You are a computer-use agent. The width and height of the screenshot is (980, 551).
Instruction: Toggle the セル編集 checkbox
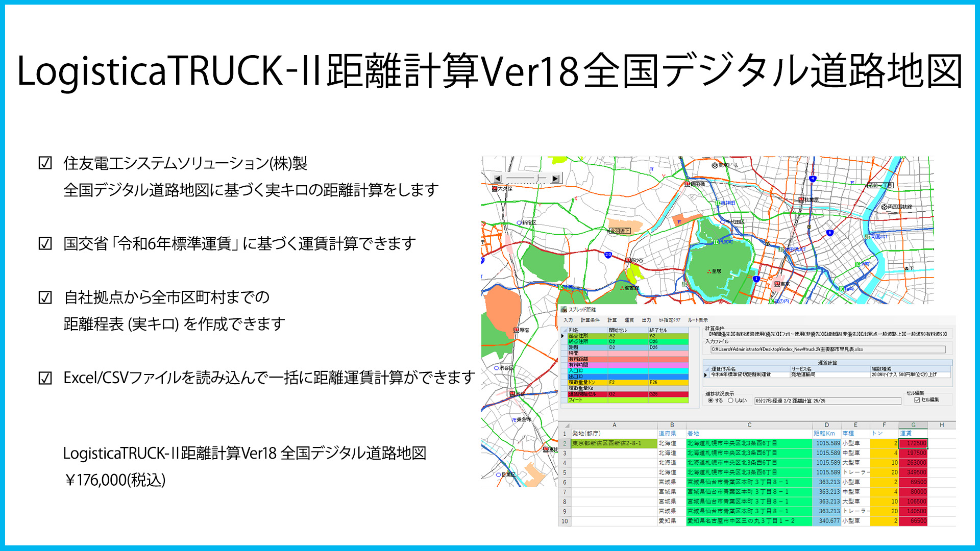coord(917,400)
